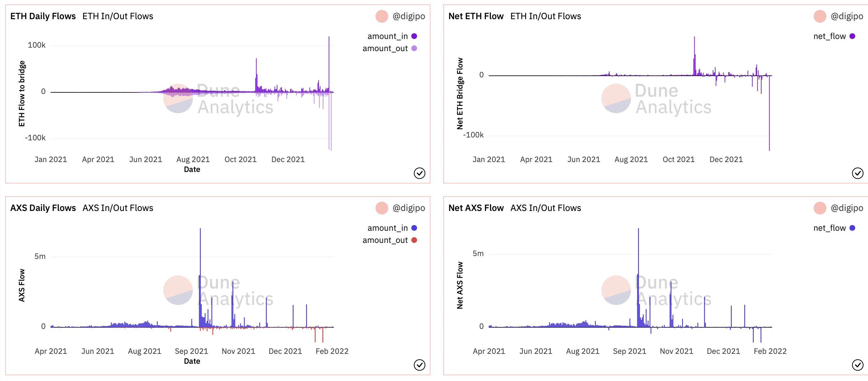Open ETH Daily Flows chart title
This screenshot has width=868, height=381.
tap(43, 16)
